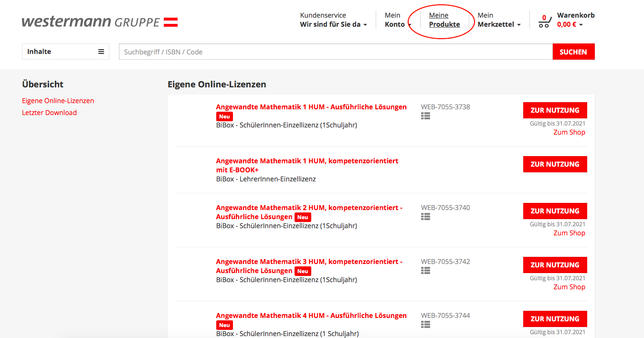The width and height of the screenshot is (644, 338).
Task: Select code text WEB-7055-3738
Action: [x=445, y=107]
